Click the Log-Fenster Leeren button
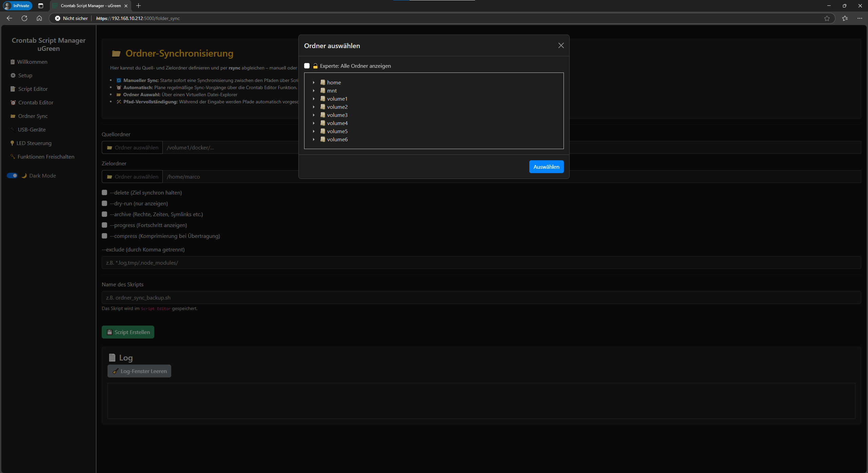 click(x=139, y=371)
